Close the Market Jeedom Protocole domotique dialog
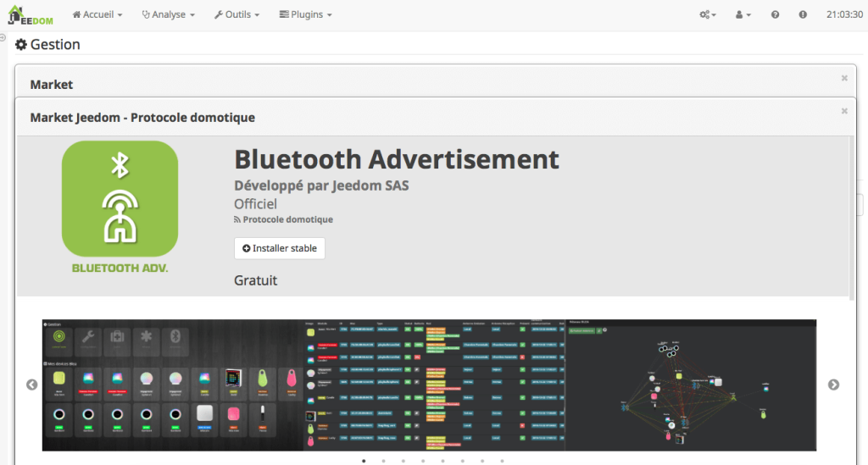This screenshot has width=868, height=465. click(844, 111)
